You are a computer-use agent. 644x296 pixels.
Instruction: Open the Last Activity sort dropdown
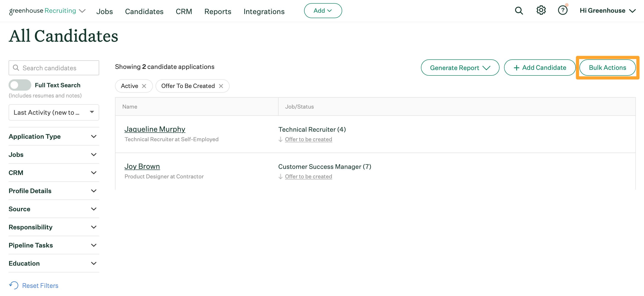[x=54, y=112]
